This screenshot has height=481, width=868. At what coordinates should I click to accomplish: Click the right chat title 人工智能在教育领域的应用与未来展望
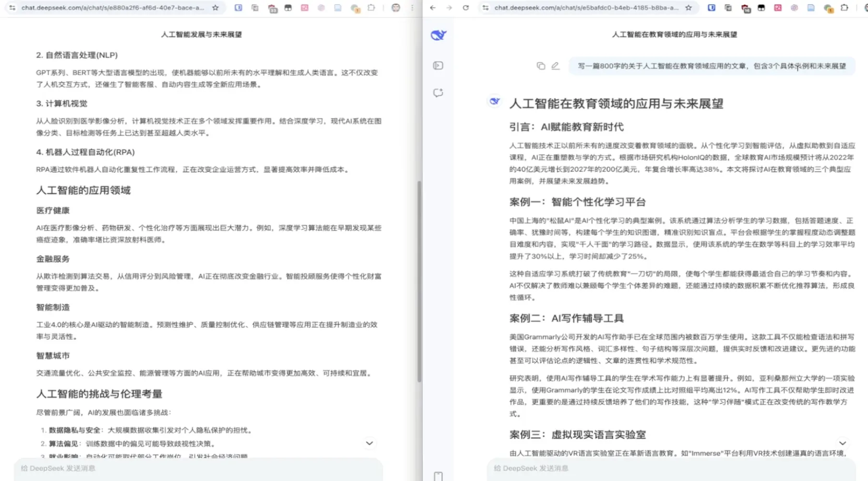coord(674,35)
